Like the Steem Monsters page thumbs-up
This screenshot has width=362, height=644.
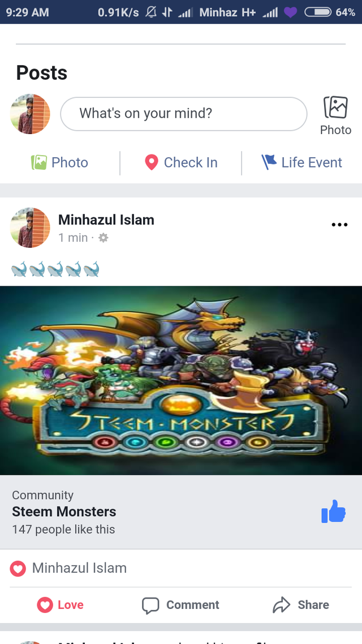333,512
